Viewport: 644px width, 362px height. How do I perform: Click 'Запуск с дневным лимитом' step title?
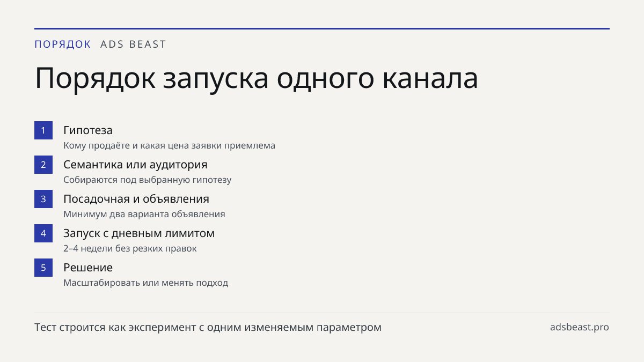[x=139, y=233]
